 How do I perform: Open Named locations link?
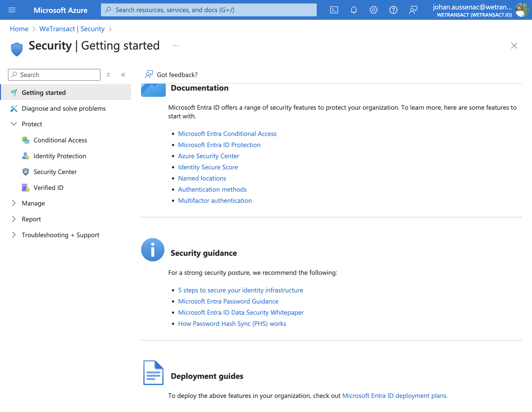[202, 178]
